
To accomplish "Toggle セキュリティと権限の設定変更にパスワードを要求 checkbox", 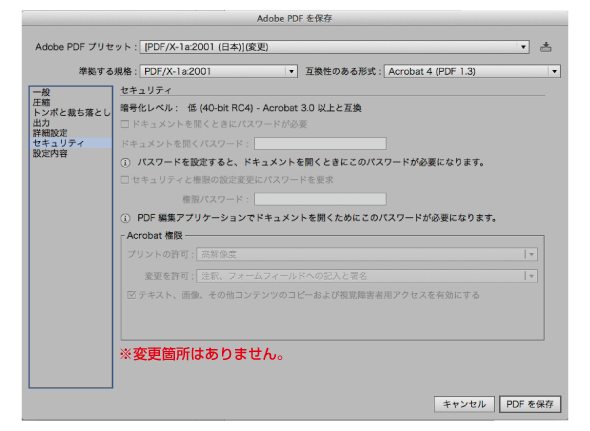I will point(125,180).
